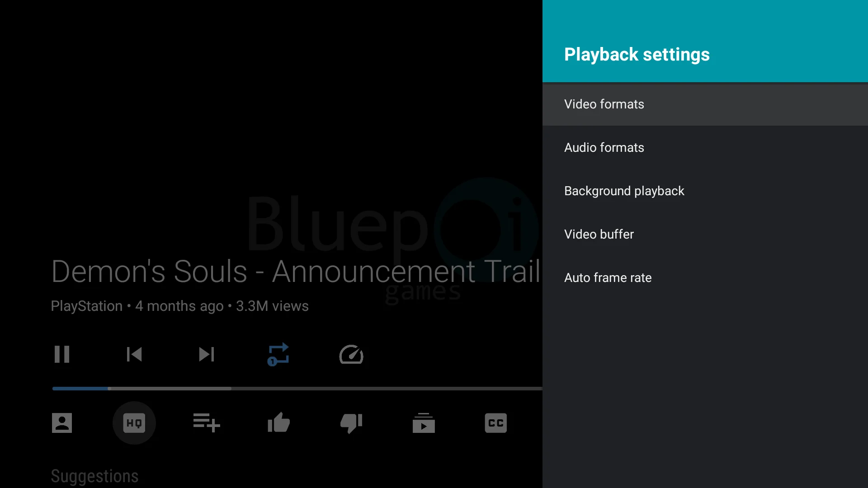Screen dimensions: 868x488
Task: Open the playback speed gauge icon
Action: [x=351, y=354]
